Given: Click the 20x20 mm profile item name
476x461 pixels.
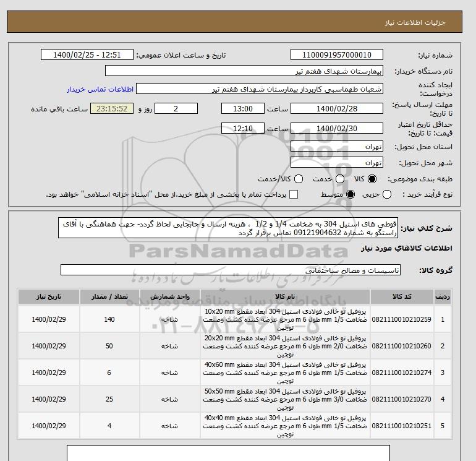Looking at the screenshot, I should pos(285,346).
